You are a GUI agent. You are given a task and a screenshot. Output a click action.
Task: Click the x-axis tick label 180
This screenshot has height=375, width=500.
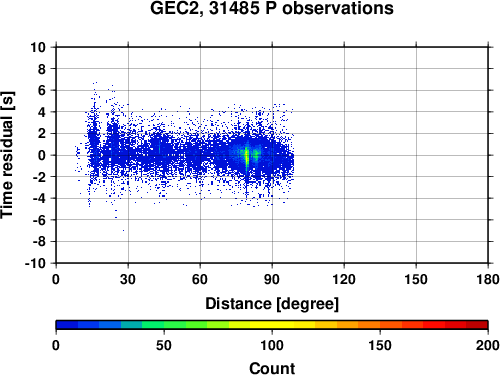[488, 279]
